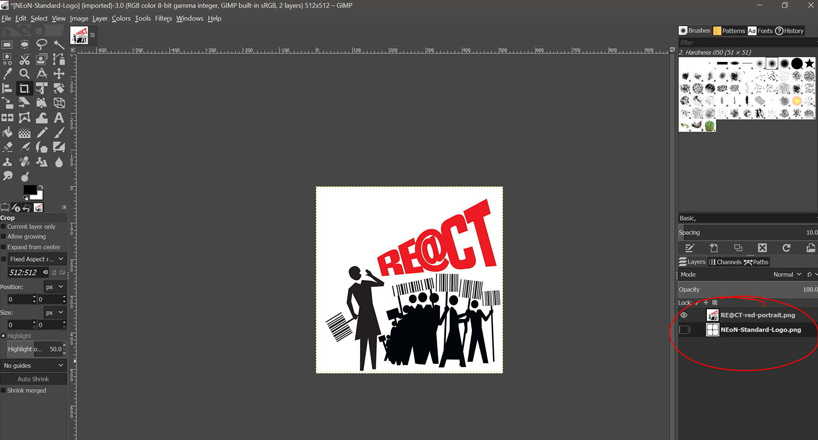The height and width of the screenshot is (440, 818).
Task: Click the Duplicate brush icon
Action: coord(738,247)
